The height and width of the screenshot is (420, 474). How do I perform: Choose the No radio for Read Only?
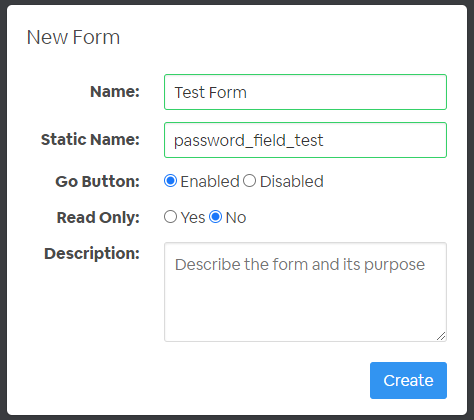pyautogui.click(x=216, y=217)
